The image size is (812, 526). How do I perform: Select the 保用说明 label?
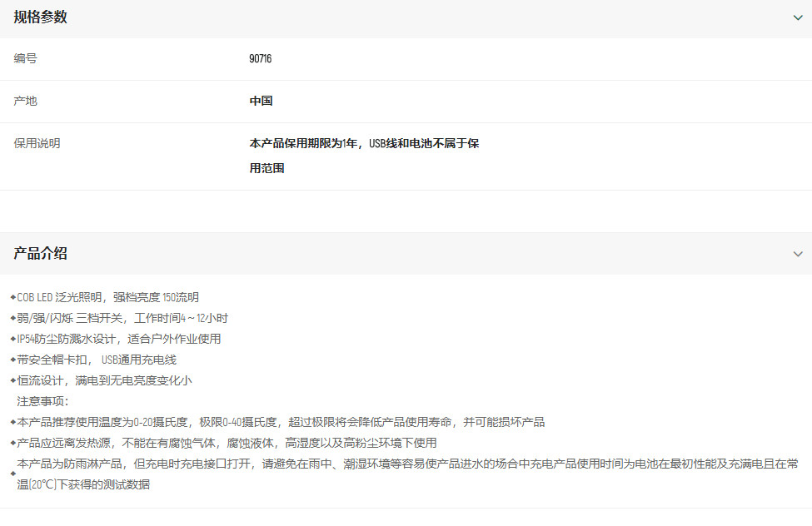click(x=37, y=143)
